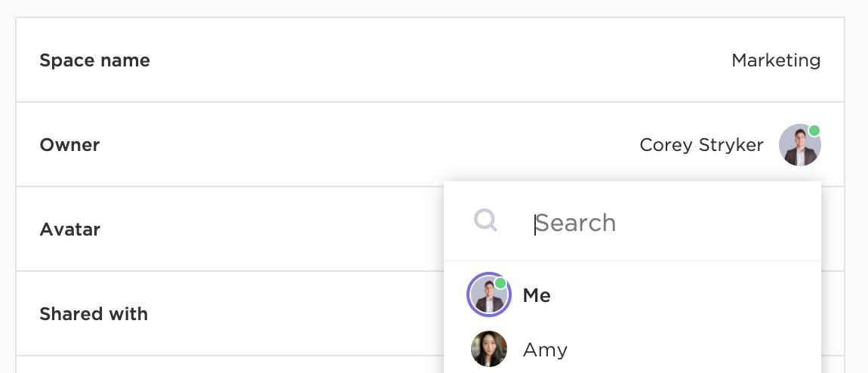Click the "Me" avatar in the list
Viewport: 868px width, 373px height.
click(x=489, y=294)
